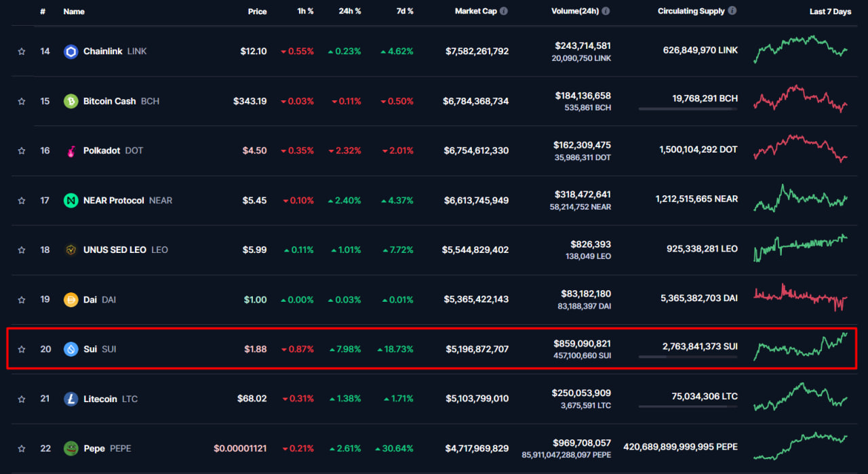This screenshot has width=868, height=474.
Task: Click the Polkadot coin logo
Action: click(71, 151)
